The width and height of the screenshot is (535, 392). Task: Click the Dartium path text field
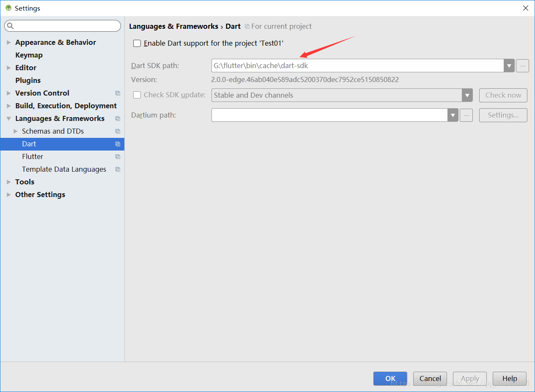(x=329, y=115)
